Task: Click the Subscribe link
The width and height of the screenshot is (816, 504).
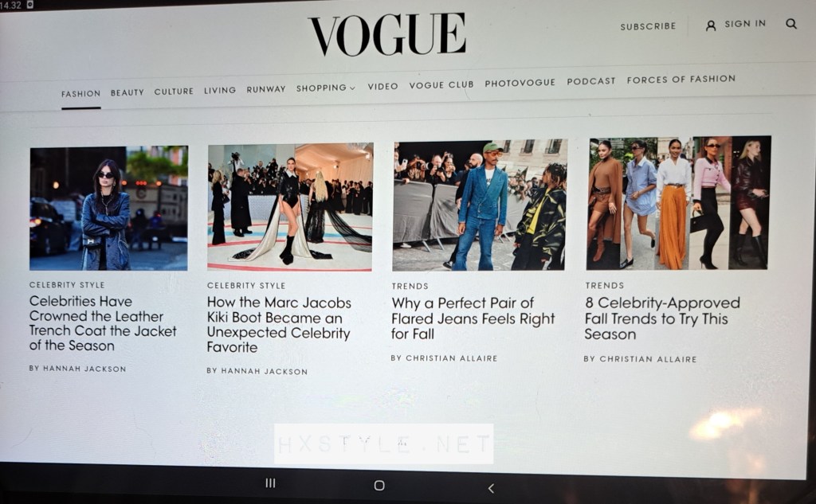Action: 648,26
